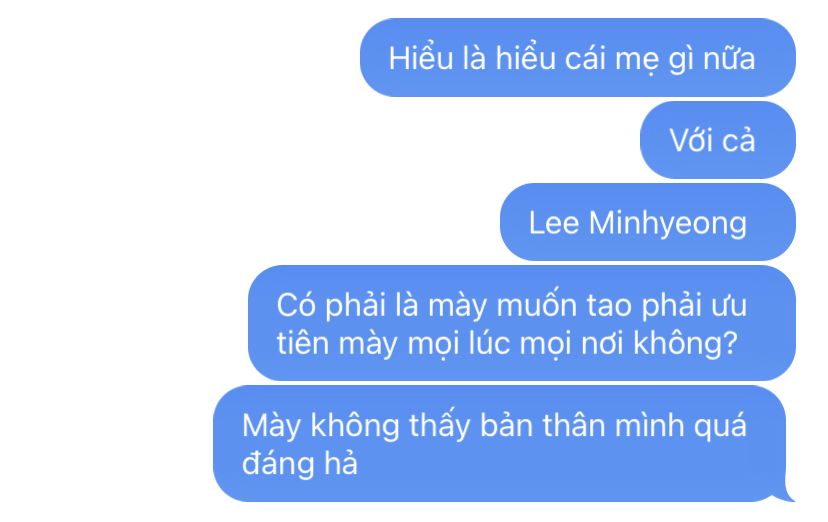This screenshot has height=522, width=828.
Task: Click the word "Minhyeong" in the name bubble
Action: pos(667,224)
